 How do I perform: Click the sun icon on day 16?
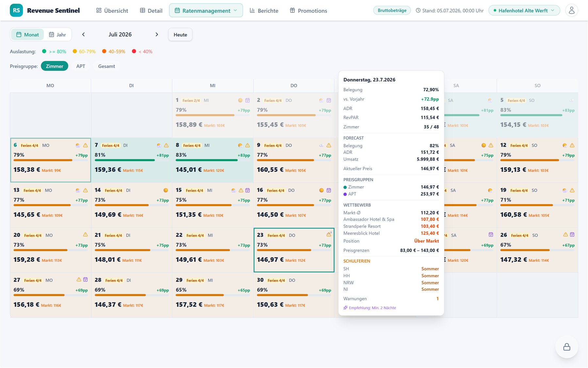click(x=321, y=190)
